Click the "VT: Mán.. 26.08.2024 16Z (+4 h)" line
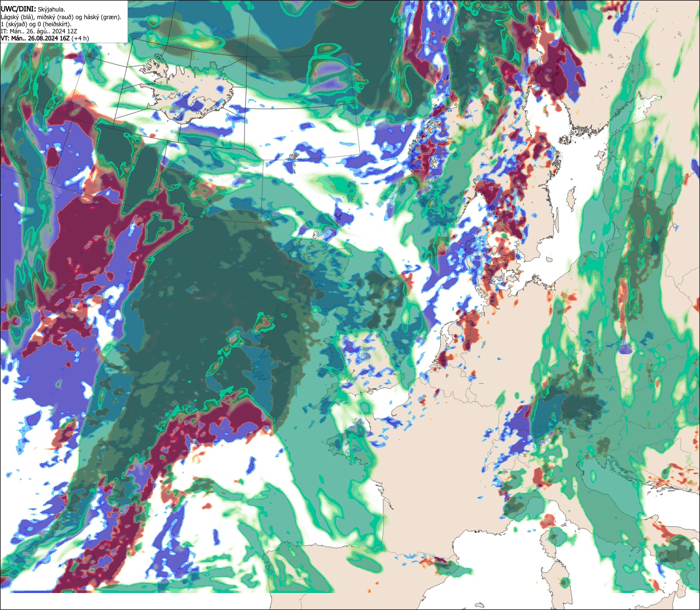Viewport: 700px width, 610px height. click(x=45, y=38)
